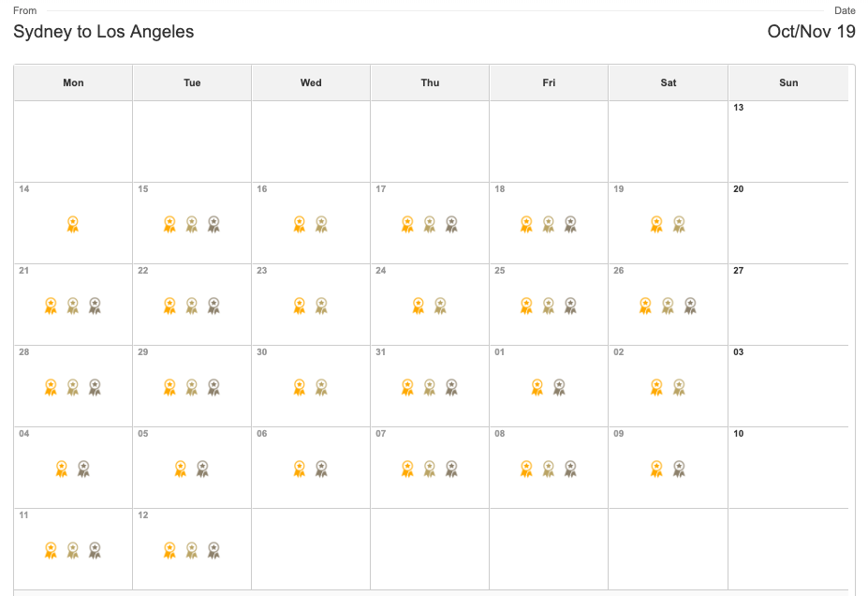This screenshot has width=868, height=596.
Task: Pick the gold ribbon on Monday 04
Action: pyautogui.click(x=62, y=469)
